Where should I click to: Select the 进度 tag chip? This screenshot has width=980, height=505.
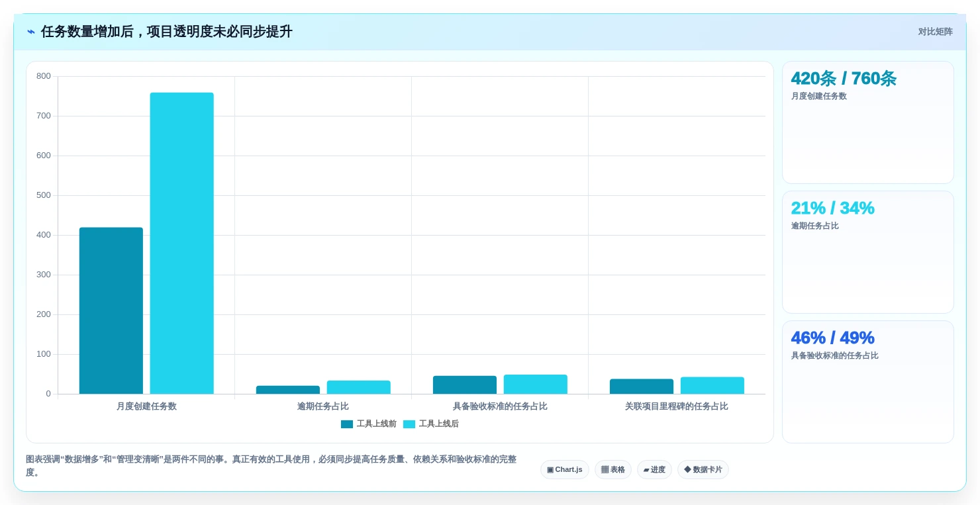pos(654,470)
